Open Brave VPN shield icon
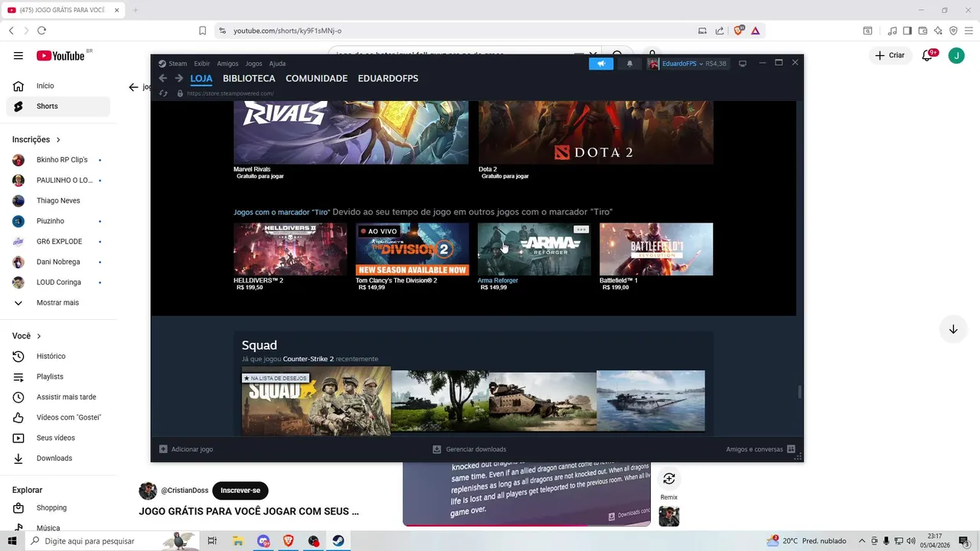Viewport: 980px width, 551px height. 953,31
